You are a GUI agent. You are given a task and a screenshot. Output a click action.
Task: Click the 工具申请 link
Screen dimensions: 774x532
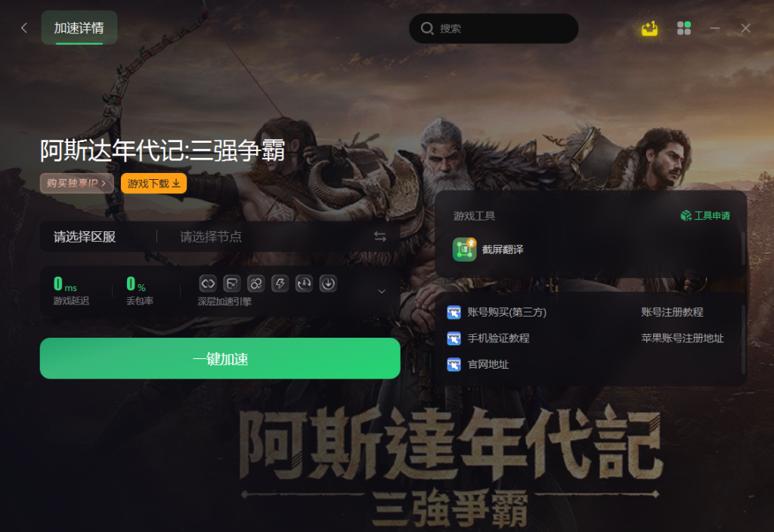[x=705, y=215]
